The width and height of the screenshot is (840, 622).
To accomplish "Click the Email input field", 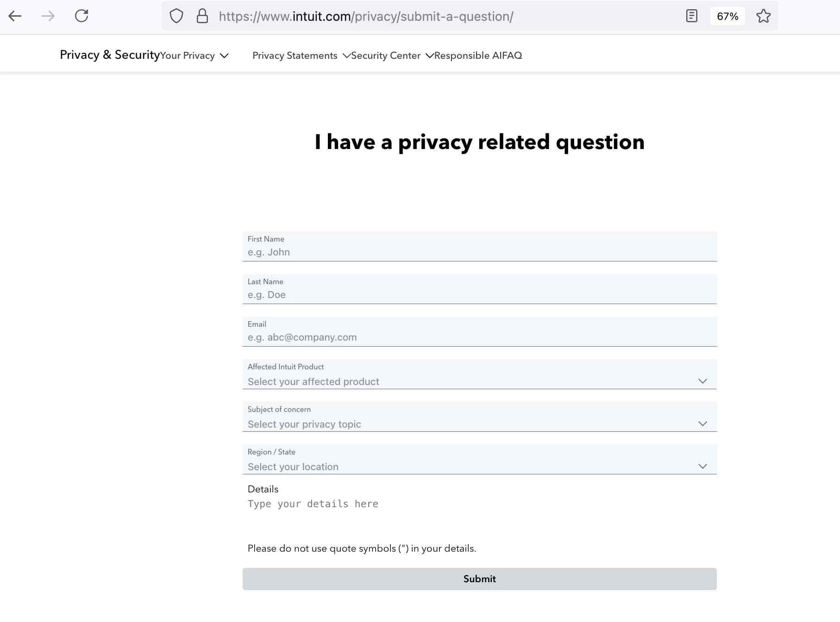I will pyautogui.click(x=479, y=337).
